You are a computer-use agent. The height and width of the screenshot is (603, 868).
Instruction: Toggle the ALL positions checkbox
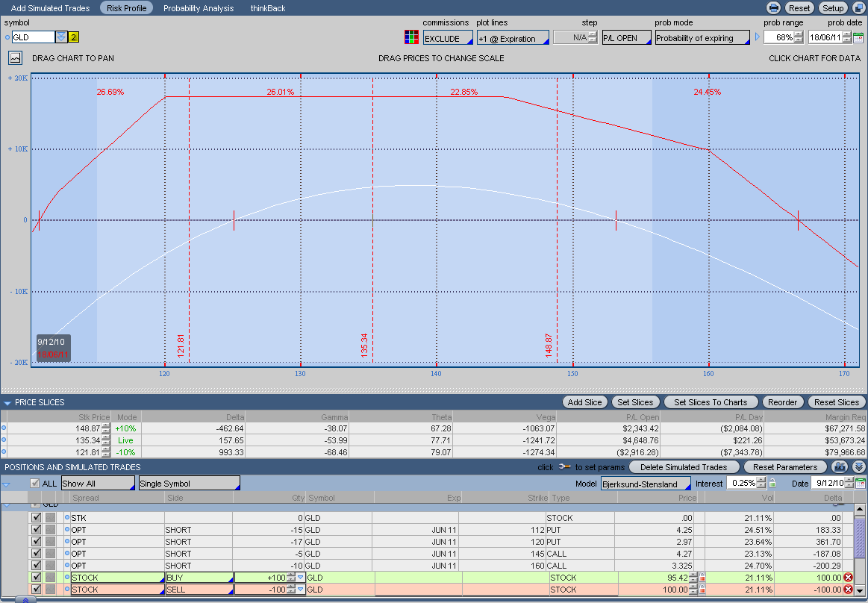[x=34, y=484]
